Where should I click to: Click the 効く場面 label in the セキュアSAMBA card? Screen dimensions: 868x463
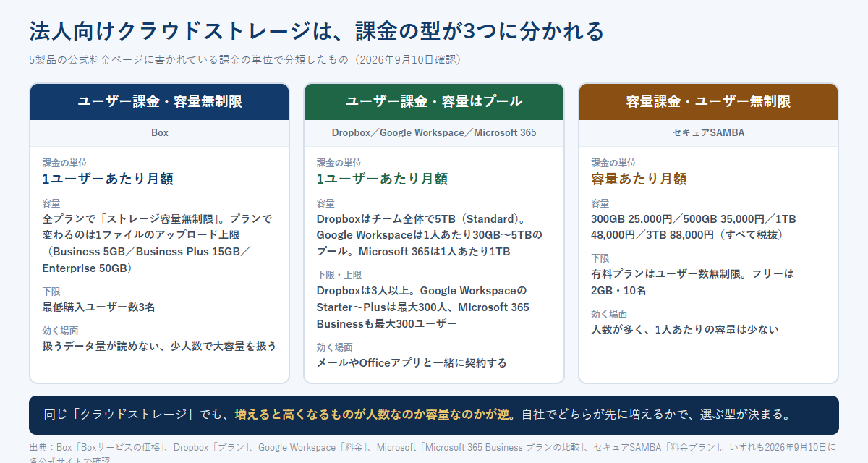609,314
